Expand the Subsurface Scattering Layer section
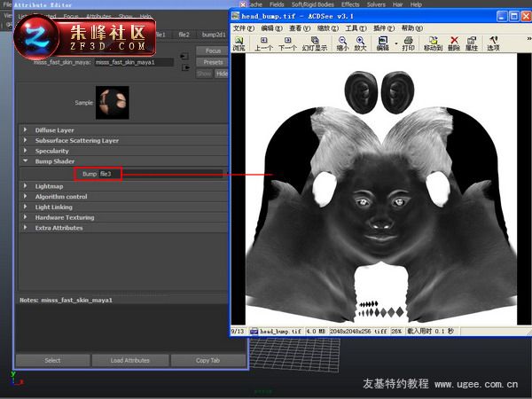 click(26, 140)
